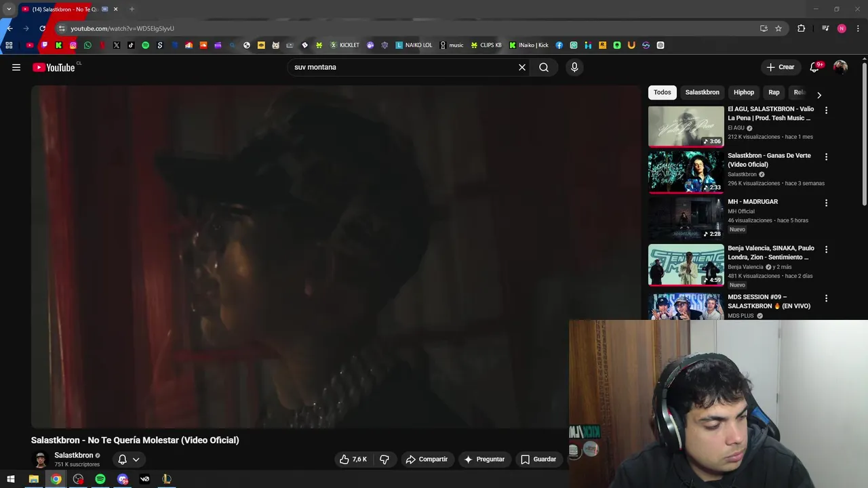Screen dimensions: 868x488
Task: Open options for 'Sentimiento' video
Action: pyautogui.click(x=826, y=249)
